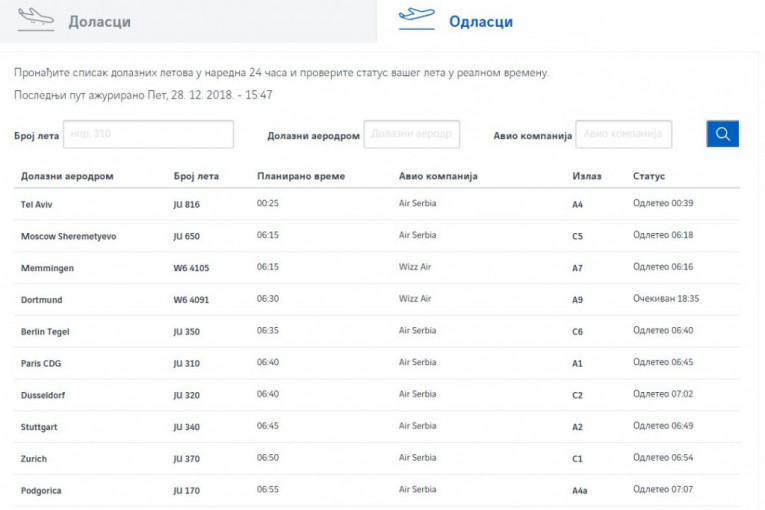Viewport: 765px width, 510px height.
Task: Open flight JU 650 to Moscow
Action: [x=186, y=236]
